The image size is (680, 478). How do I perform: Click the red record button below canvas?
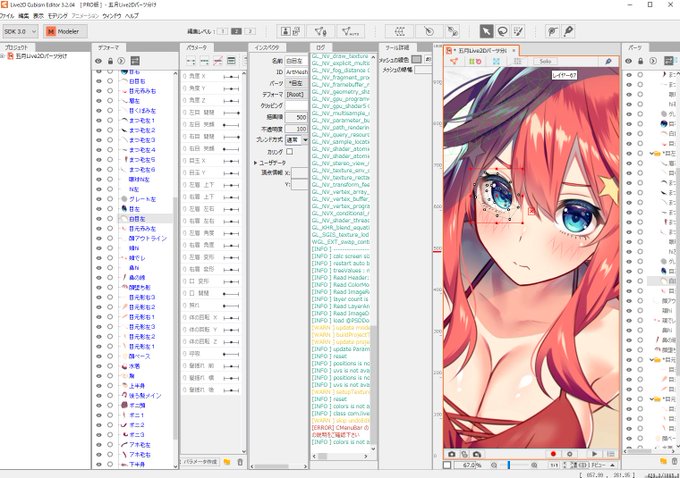point(553,454)
